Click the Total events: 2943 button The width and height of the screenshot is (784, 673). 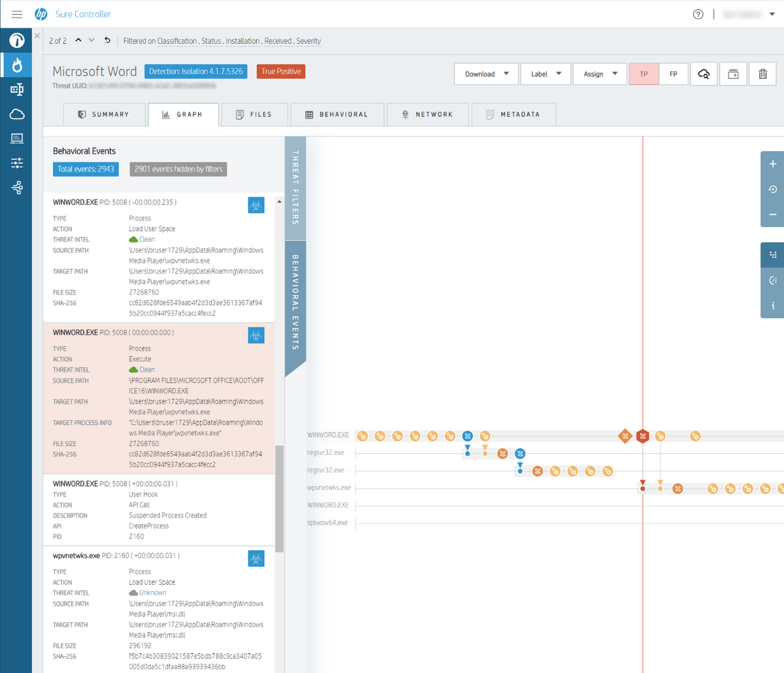point(86,169)
